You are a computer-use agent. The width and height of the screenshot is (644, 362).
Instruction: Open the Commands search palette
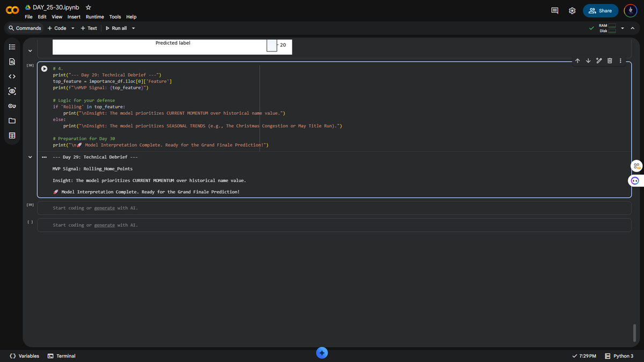point(25,28)
